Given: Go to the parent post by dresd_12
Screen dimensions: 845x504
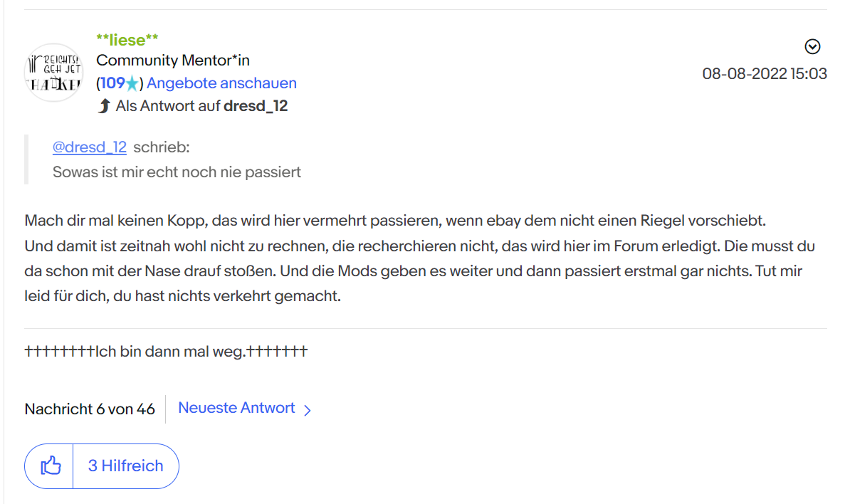Looking at the screenshot, I should pos(256,105).
